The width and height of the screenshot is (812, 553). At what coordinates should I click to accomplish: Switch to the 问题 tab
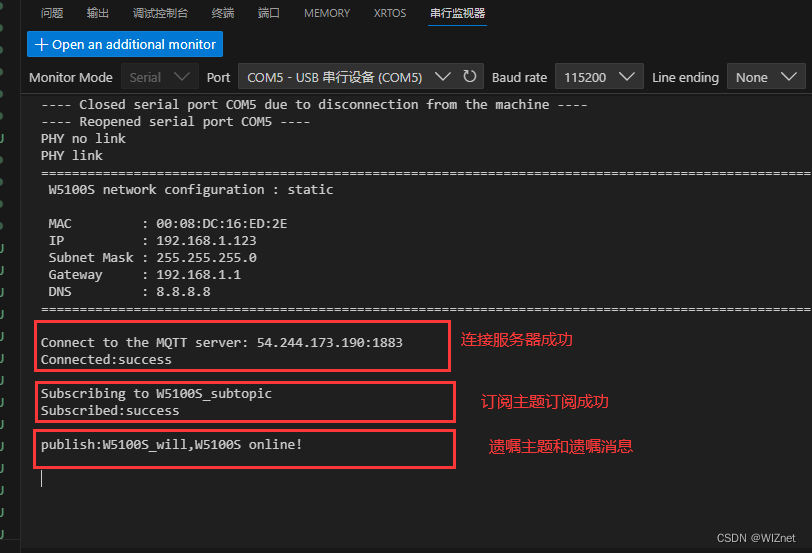[52, 13]
